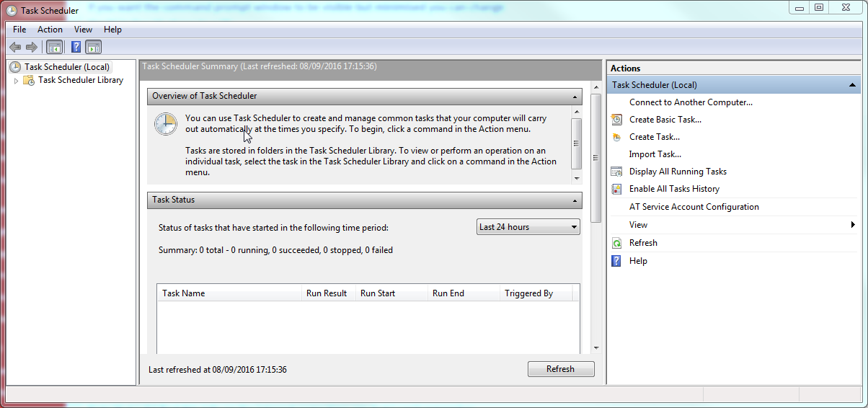868x408 pixels.
Task: Click the summary pane scroll down arrow
Action: [595, 347]
